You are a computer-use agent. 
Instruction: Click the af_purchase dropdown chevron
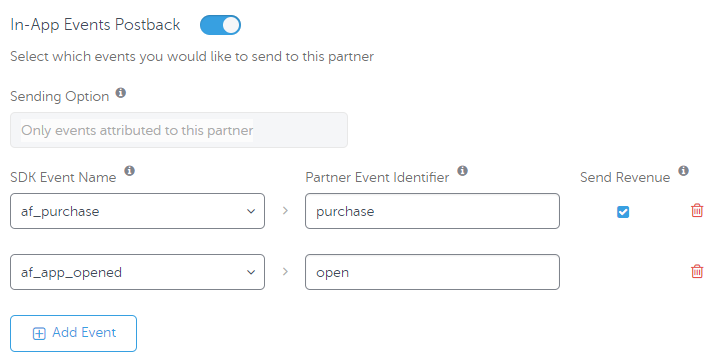click(x=251, y=211)
